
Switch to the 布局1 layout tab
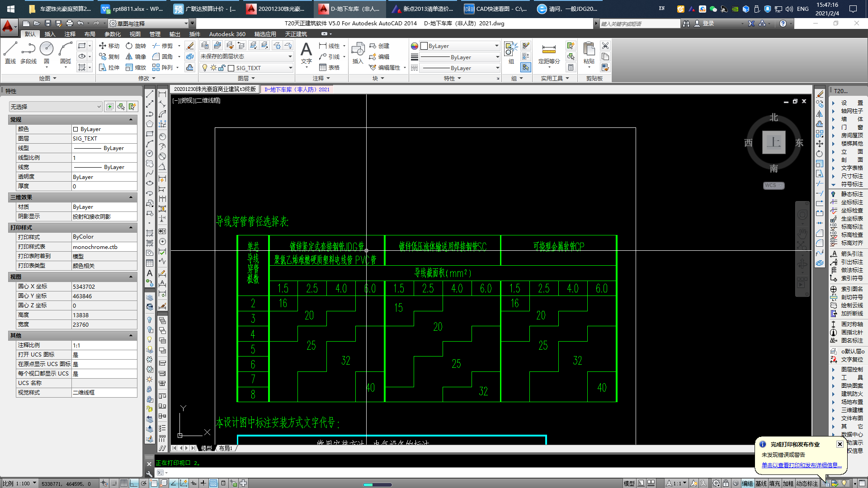click(225, 448)
